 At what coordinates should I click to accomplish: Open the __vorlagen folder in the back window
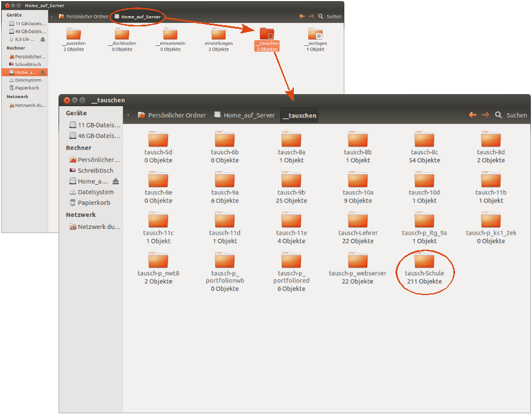click(315, 34)
